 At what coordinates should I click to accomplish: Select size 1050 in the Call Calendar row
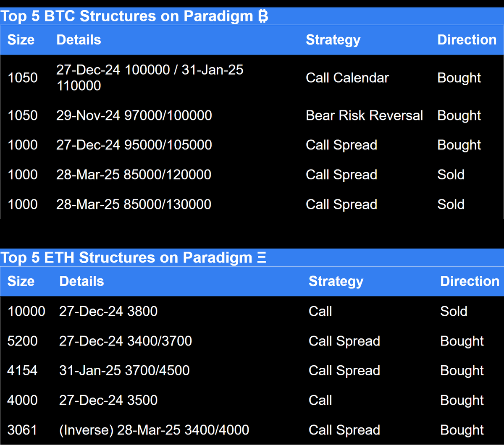point(23,78)
